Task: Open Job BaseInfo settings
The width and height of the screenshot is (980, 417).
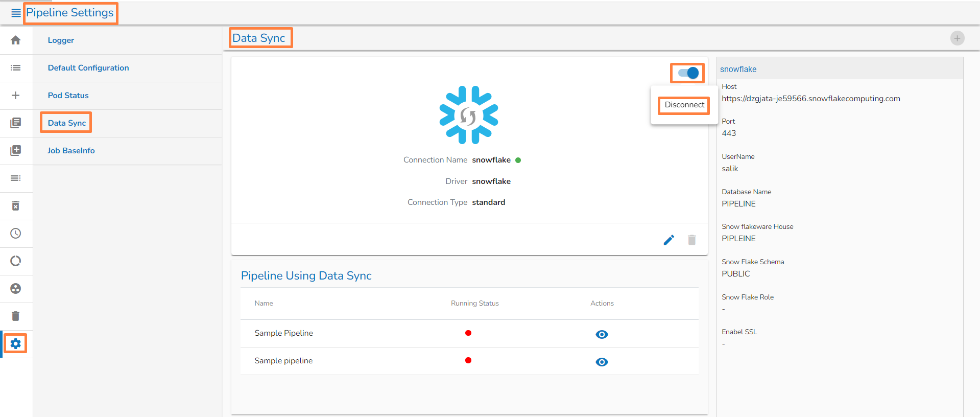Action: pyautogui.click(x=71, y=151)
